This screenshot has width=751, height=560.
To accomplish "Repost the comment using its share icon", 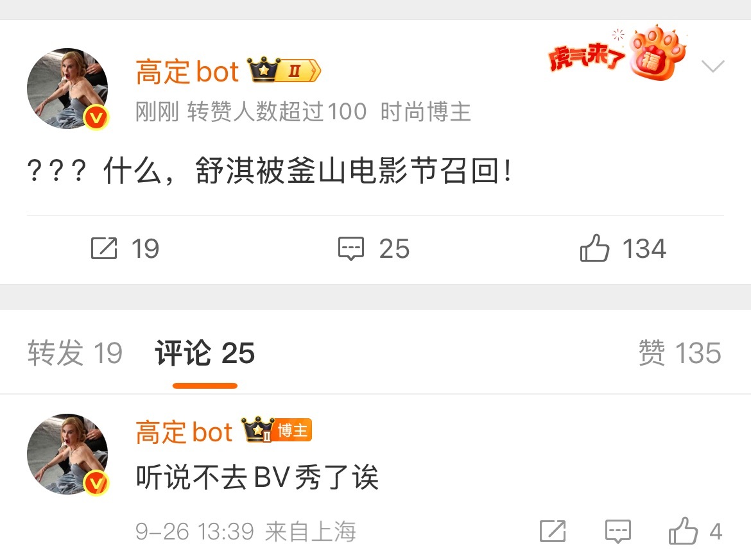I will (x=553, y=530).
